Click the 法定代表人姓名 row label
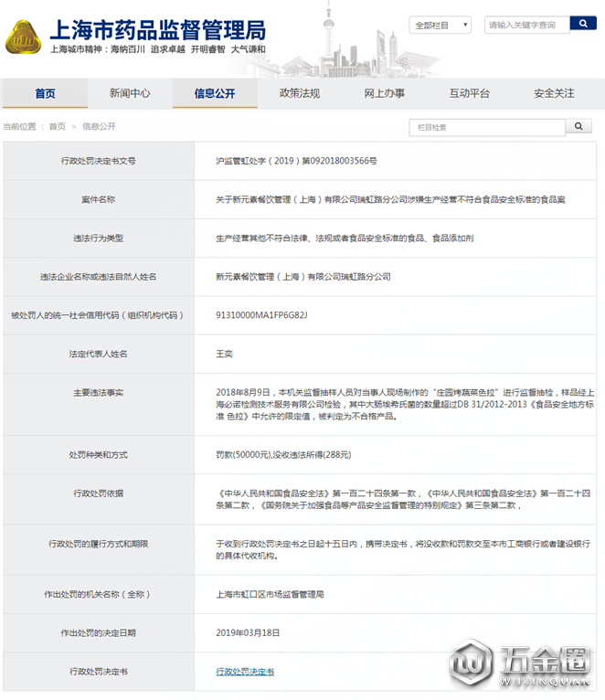 (98, 354)
